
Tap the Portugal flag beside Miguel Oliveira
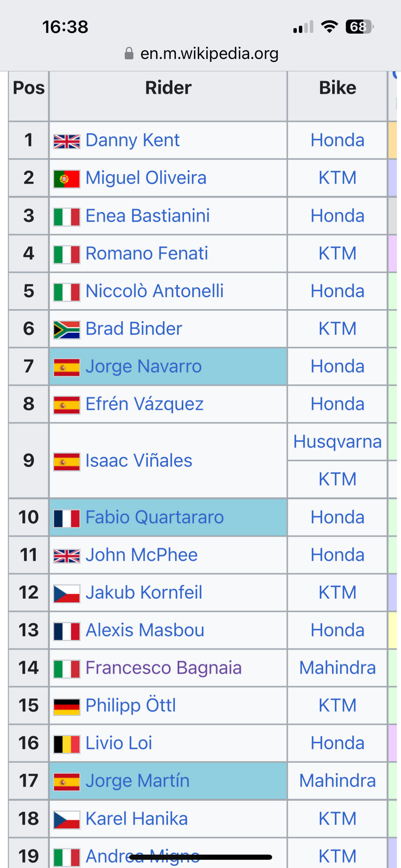click(x=67, y=178)
